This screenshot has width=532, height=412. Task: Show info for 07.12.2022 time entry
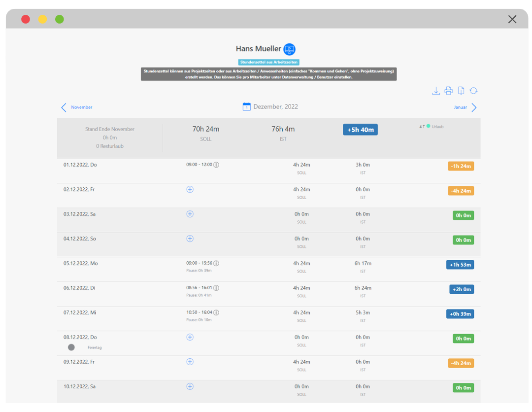[x=216, y=312]
